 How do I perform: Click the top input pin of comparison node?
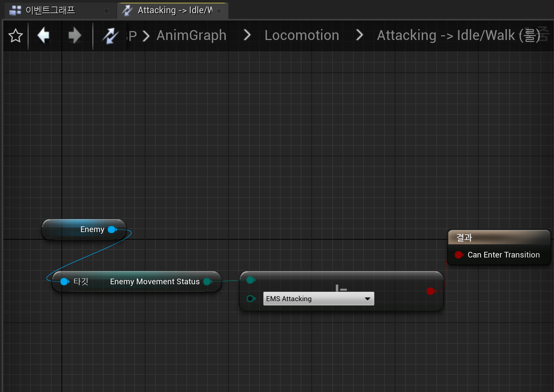coord(250,280)
